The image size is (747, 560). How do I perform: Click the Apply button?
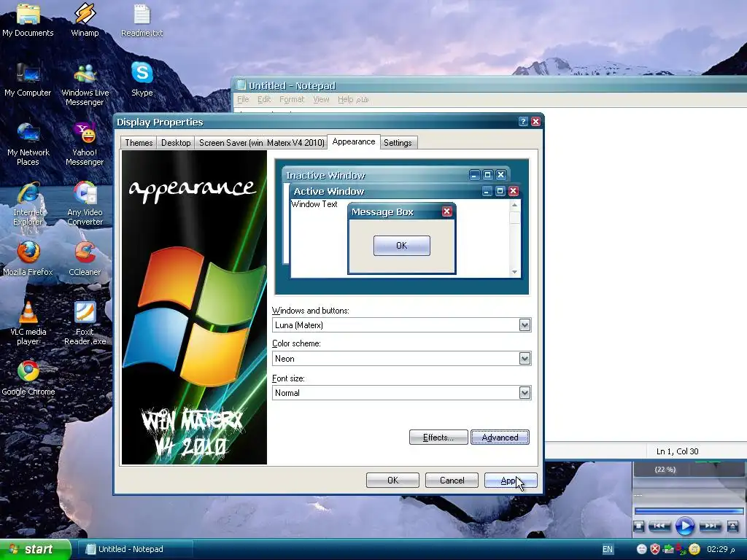click(x=511, y=480)
